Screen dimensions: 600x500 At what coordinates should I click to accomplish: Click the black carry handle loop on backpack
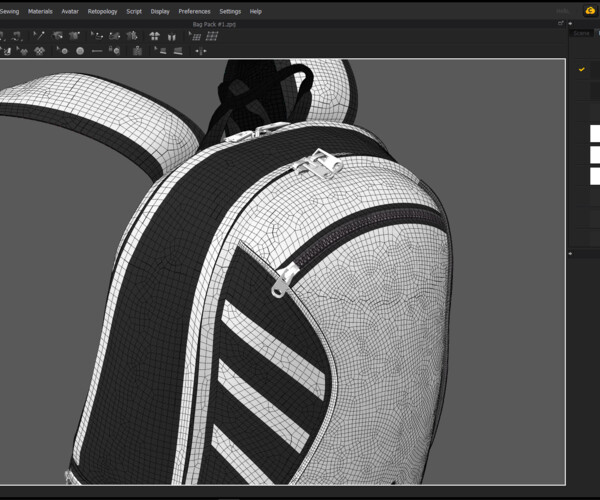[264, 92]
